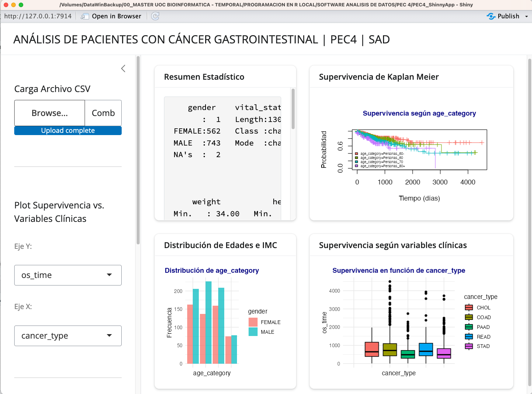Open the Eje Y os_time dropdown
The width and height of the screenshot is (532, 394).
pyautogui.click(x=68, y=275)
